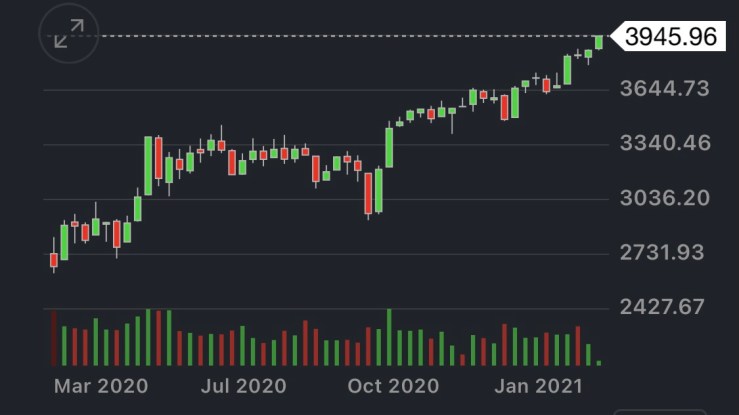This screenshot has width=739, height=415.
Task: Click the 2731.93 price axis label
Action: pos(663,251)
